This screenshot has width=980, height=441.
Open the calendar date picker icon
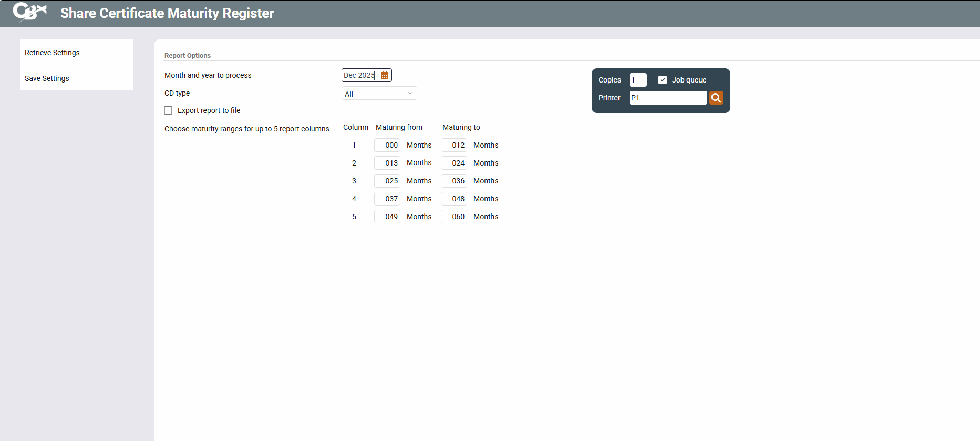(385, 76)
